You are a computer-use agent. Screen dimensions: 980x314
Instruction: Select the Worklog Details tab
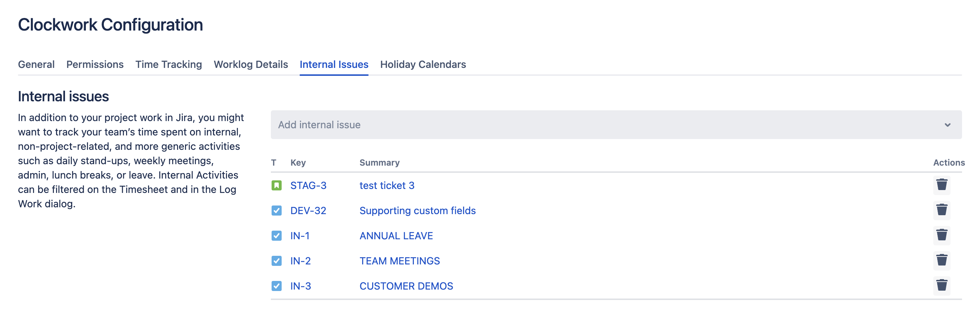(251, 64)
